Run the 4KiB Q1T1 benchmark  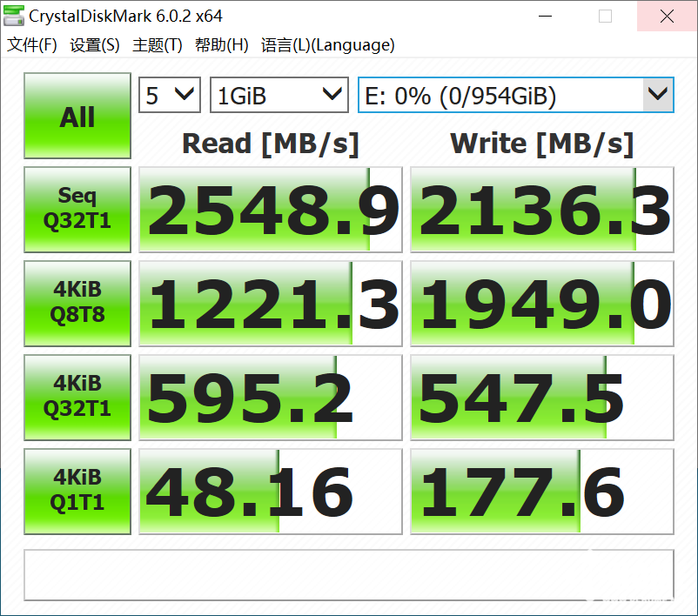(77, 491)
